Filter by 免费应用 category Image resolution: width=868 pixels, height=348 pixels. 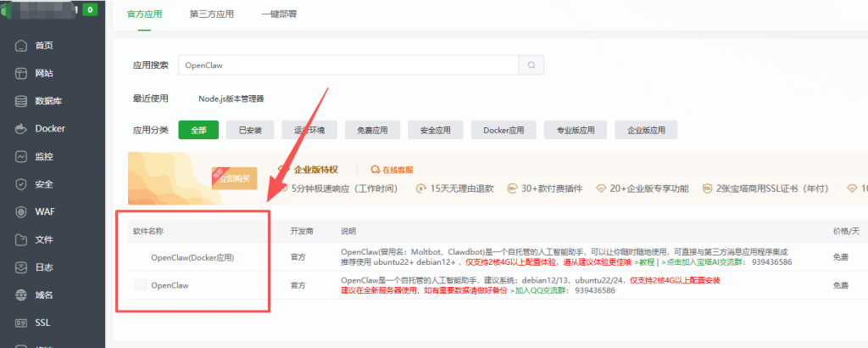coord(372,130)
